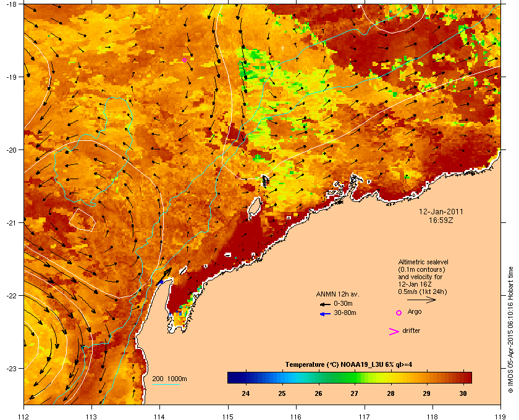519x420 pixels.
Task: Click the dark red 30°C colorbar segment
Action: (463, 377)
